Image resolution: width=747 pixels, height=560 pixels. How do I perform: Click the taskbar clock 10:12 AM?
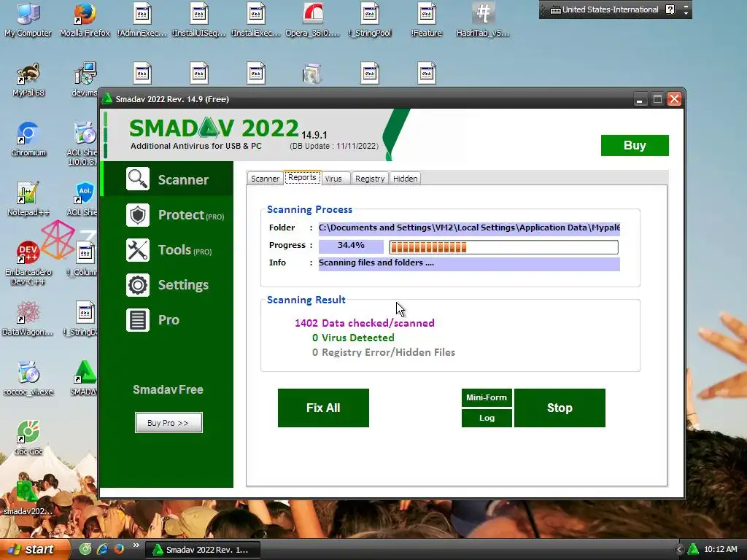coord(720,549)
